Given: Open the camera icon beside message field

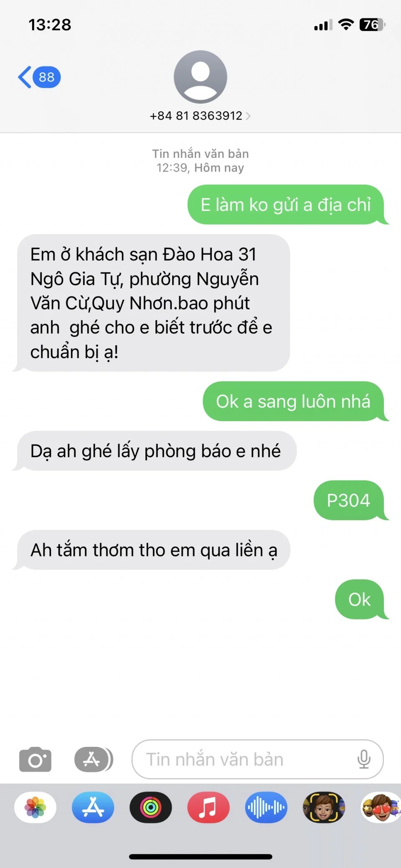Looking at the screenshot, I should tap(36, 759).
